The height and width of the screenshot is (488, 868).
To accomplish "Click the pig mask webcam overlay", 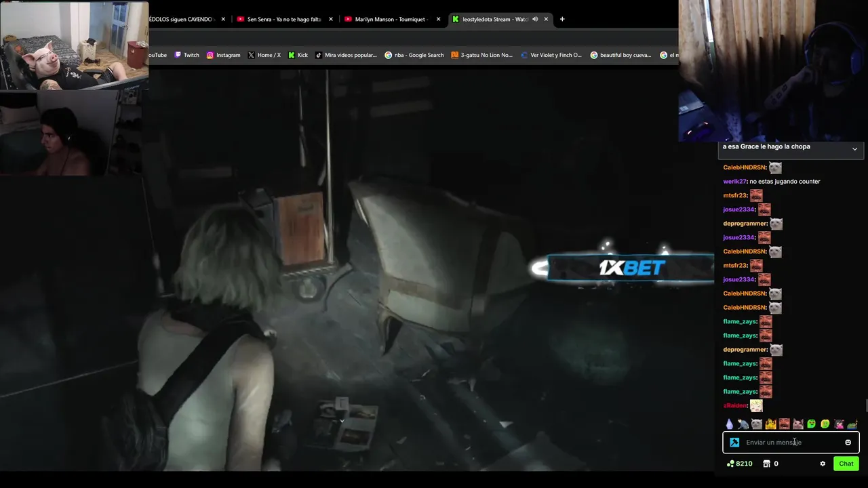I will (x=74, y=45).
